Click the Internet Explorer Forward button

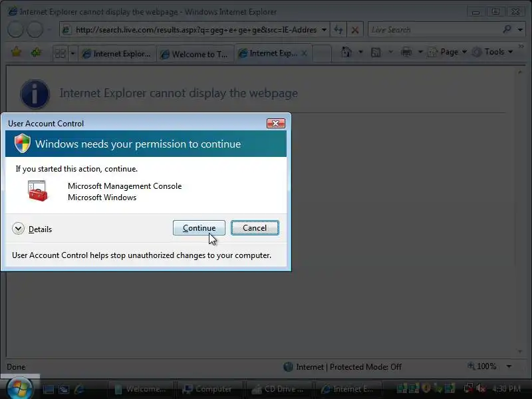point(35,30)
